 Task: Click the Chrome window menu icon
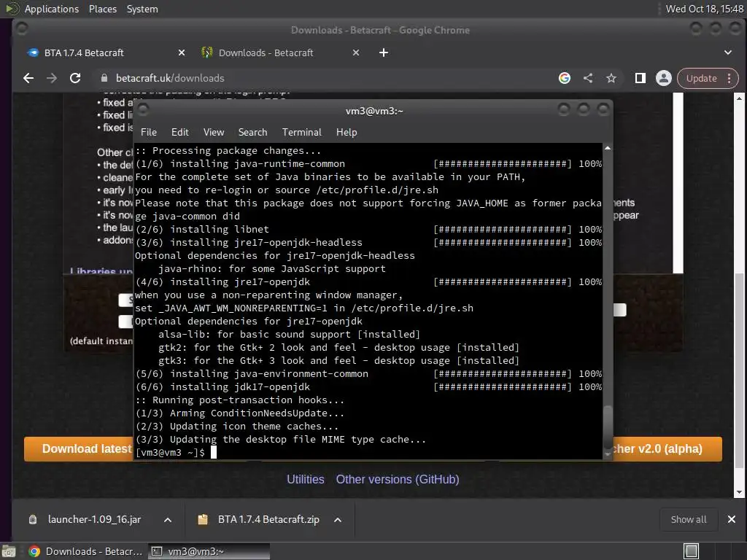pyautogui.click(x=21, y=29)
